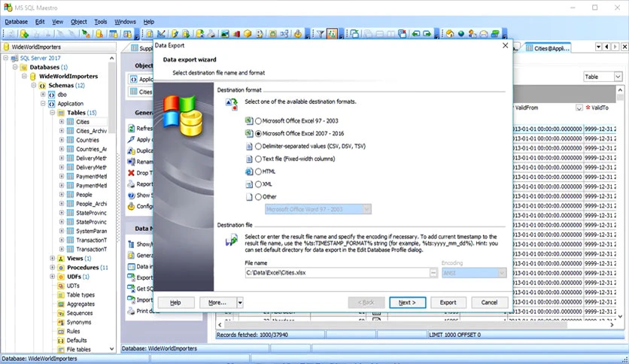The height and width of the screenshot is (364, 629).
Task: Click the orange download arrow toolbar icon
Action: click(x=298, y=34)
